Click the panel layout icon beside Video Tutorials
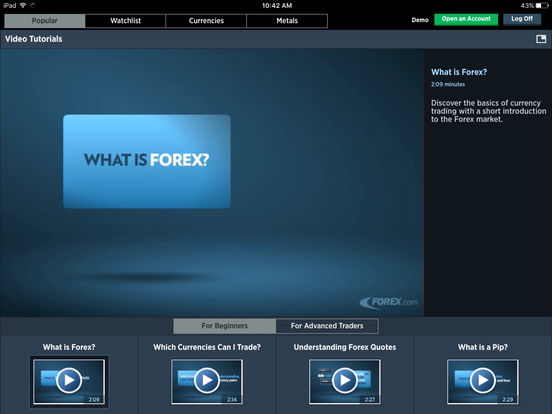 [x=541, y=39]
